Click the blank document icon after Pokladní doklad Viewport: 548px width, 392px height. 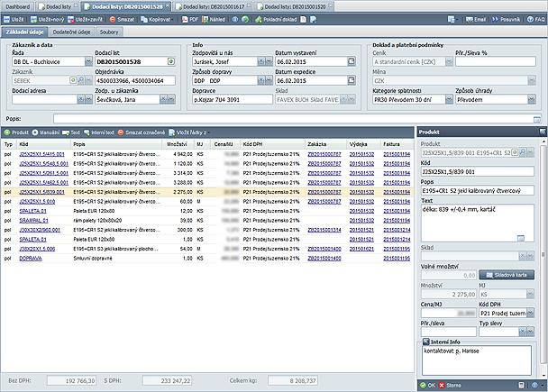304,20
